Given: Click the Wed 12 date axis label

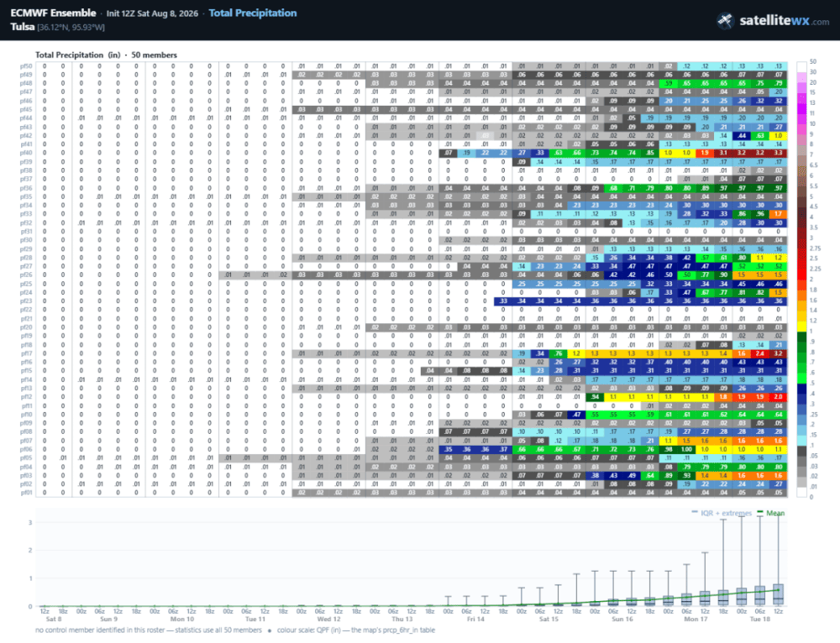Looking at the screenshot, I should 329,619.
